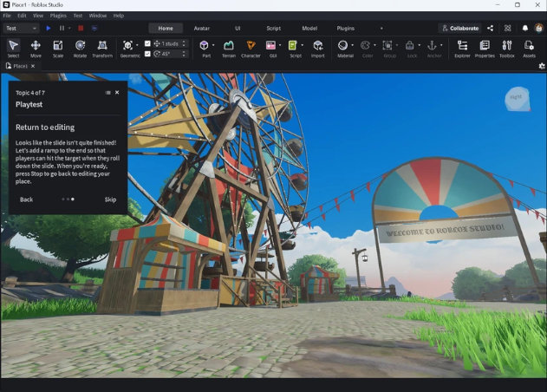
Task: Pause the running playtest
Action: 62,29
